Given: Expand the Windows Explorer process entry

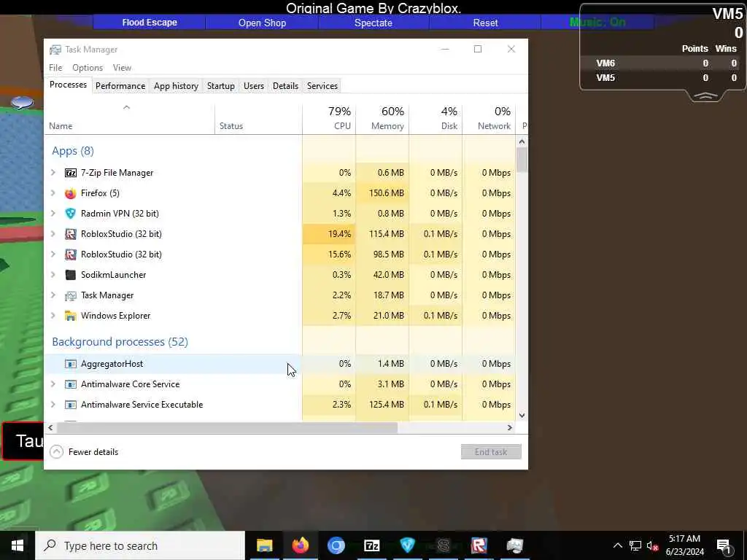Looking at the screenshot, I should (53, 316).
